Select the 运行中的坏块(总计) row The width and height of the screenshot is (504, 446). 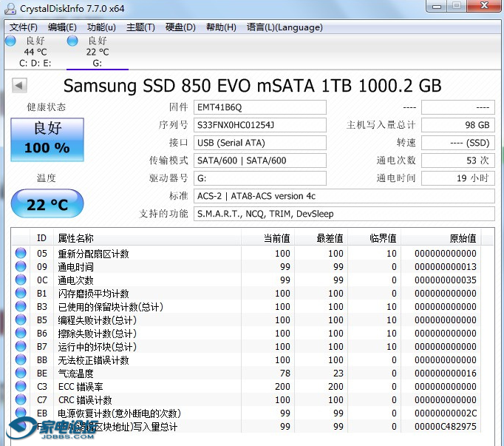[x=247, y=347]
